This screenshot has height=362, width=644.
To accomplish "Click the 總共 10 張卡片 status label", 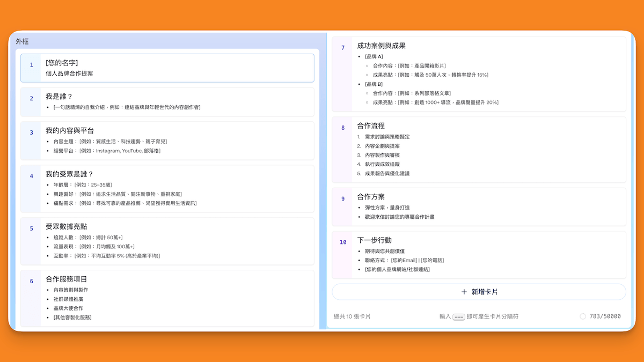I will point(350,316).
